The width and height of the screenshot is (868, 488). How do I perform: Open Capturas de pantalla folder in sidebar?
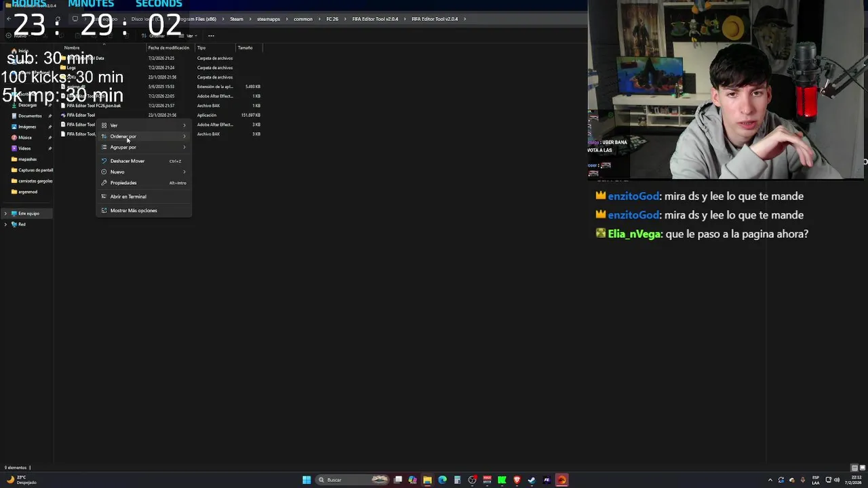(33, 170)
